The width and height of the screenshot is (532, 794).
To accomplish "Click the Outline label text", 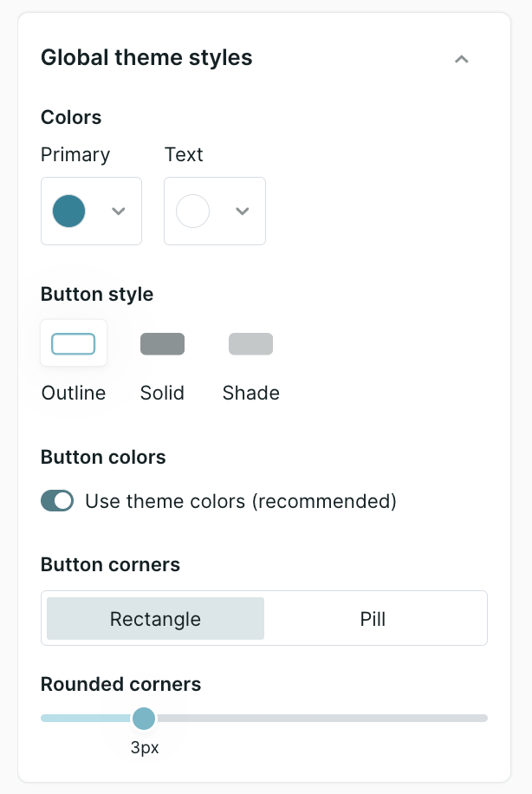I will (74, 393).
